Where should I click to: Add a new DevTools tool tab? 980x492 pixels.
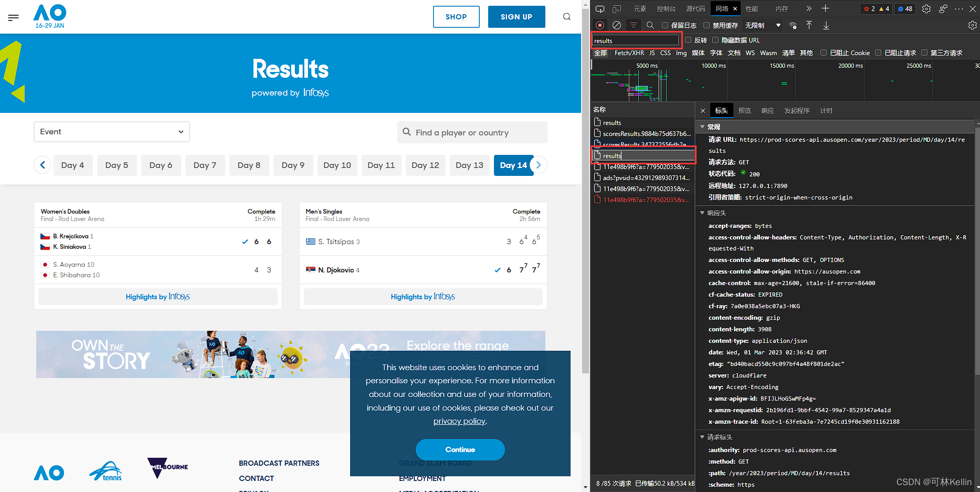(825, 8)
